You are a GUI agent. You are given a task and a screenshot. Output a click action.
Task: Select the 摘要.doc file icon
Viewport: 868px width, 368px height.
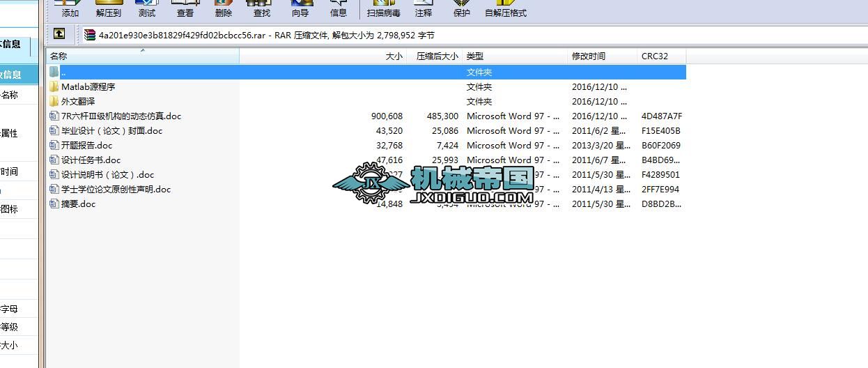click(x=54, y=204)
